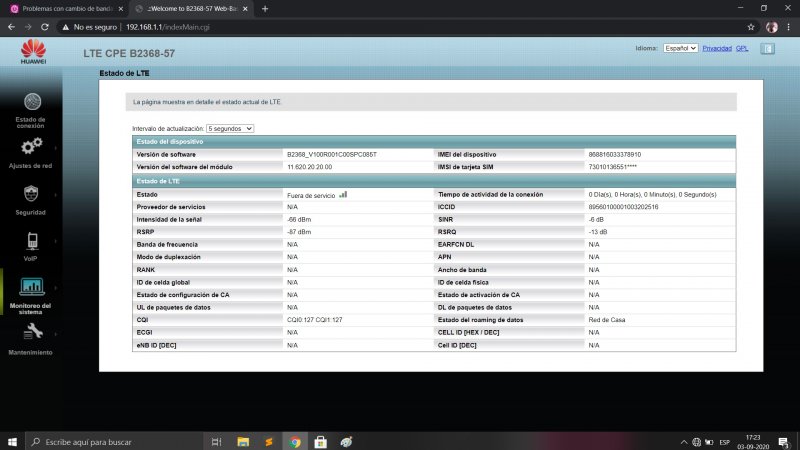Click the signal strength bars icon
Viewport: 800px width, 450px height.
tap(343, 194)
